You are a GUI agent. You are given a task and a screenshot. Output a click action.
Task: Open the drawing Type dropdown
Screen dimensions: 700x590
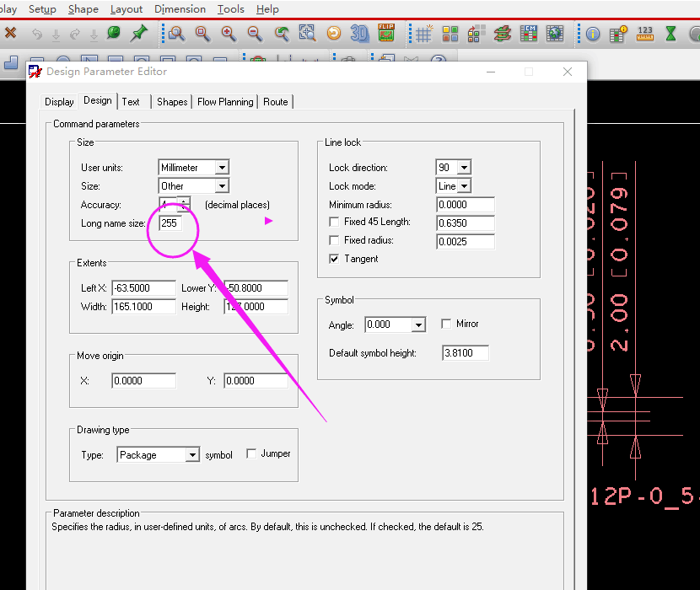192,455
